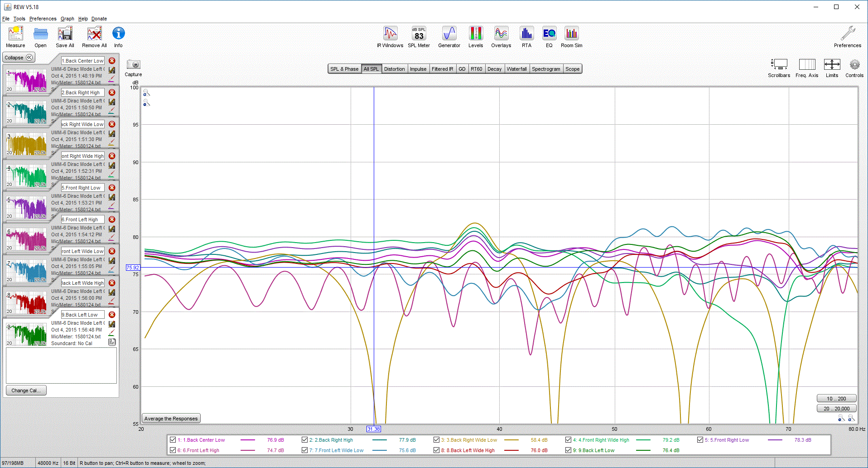Click Remove All measurements icon
Viewport: 868px width, 468px height.
(94, 37)
